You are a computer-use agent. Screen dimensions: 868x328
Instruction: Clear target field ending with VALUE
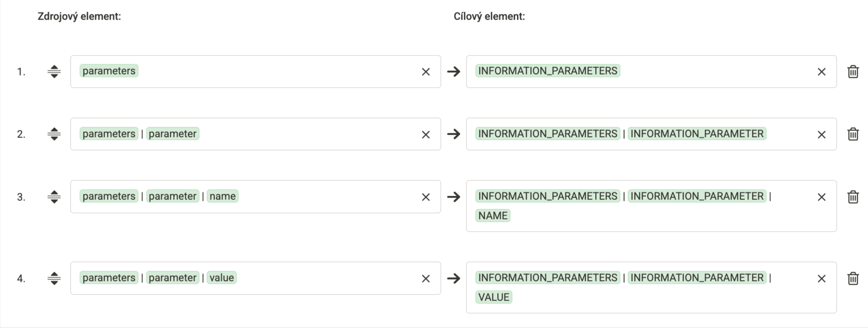click(x=821, y=279)
